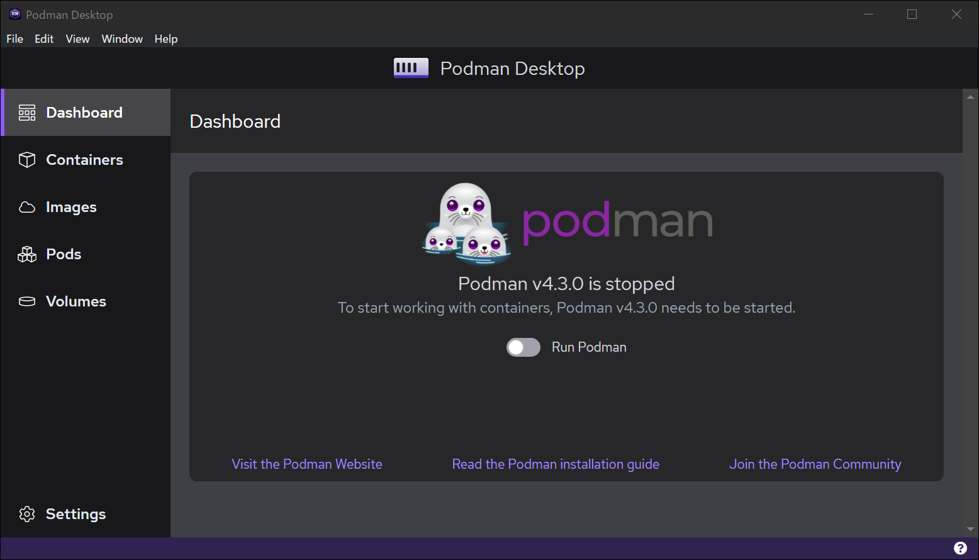This screenshot has width=979, height=560.
Task: Select the Images cloud icon
Action: point(27,207)
